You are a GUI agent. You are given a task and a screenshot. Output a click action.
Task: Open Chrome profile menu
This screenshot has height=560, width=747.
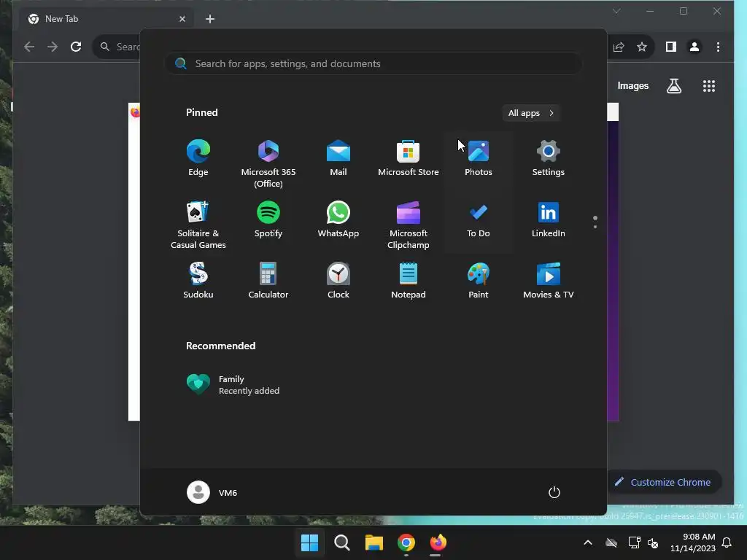[x=694, y=47]
